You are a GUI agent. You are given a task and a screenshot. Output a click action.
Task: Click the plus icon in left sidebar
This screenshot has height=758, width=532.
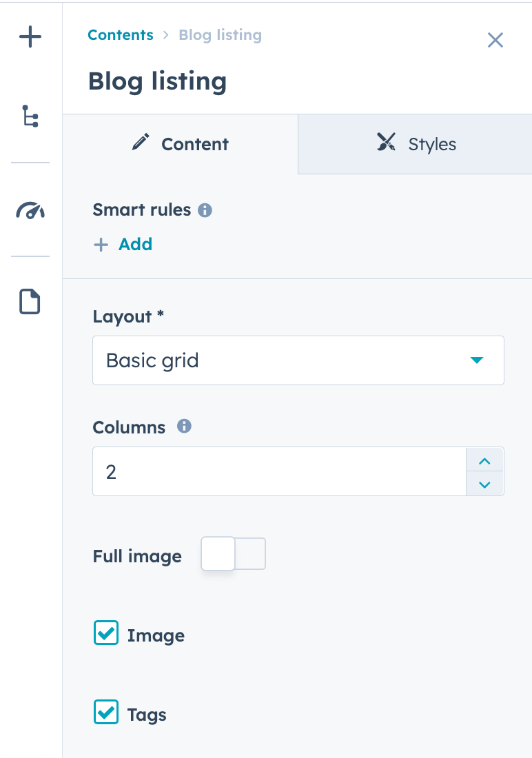coord(30,37)
